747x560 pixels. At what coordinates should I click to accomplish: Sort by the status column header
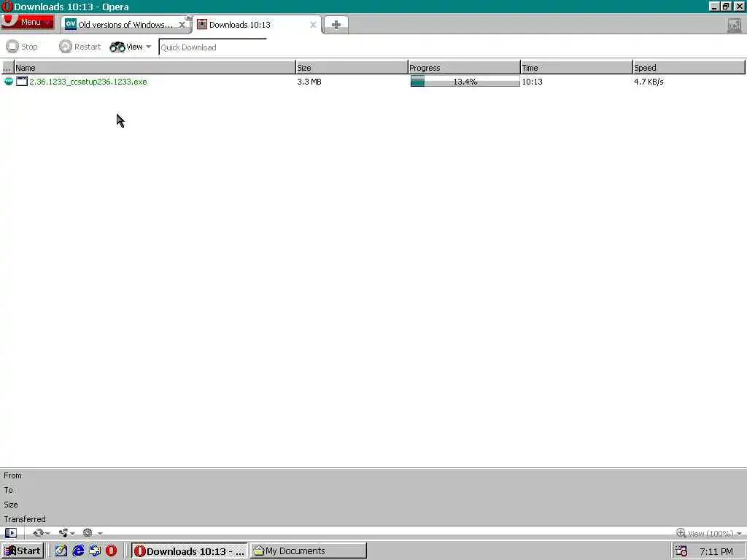click(x=7, y=68)
